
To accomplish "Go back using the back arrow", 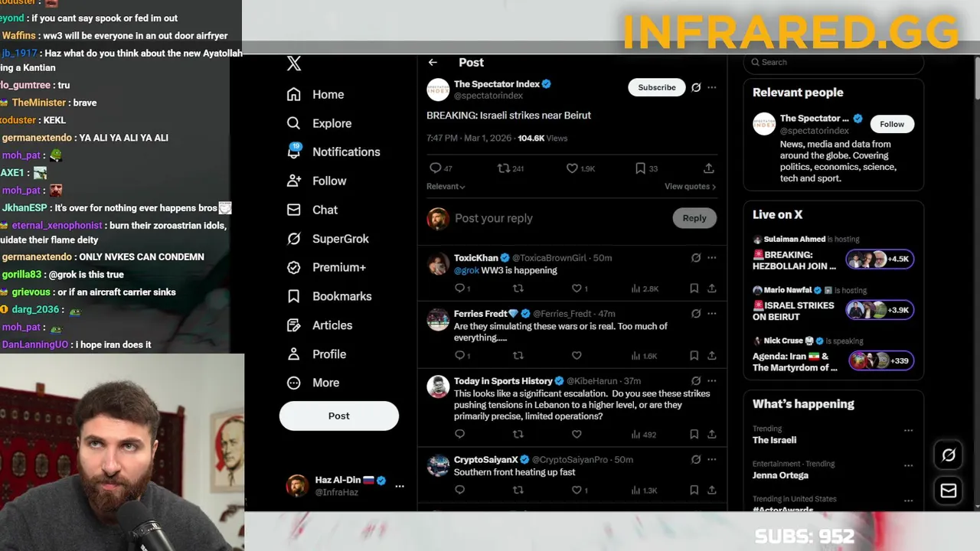I will (433, 63).
